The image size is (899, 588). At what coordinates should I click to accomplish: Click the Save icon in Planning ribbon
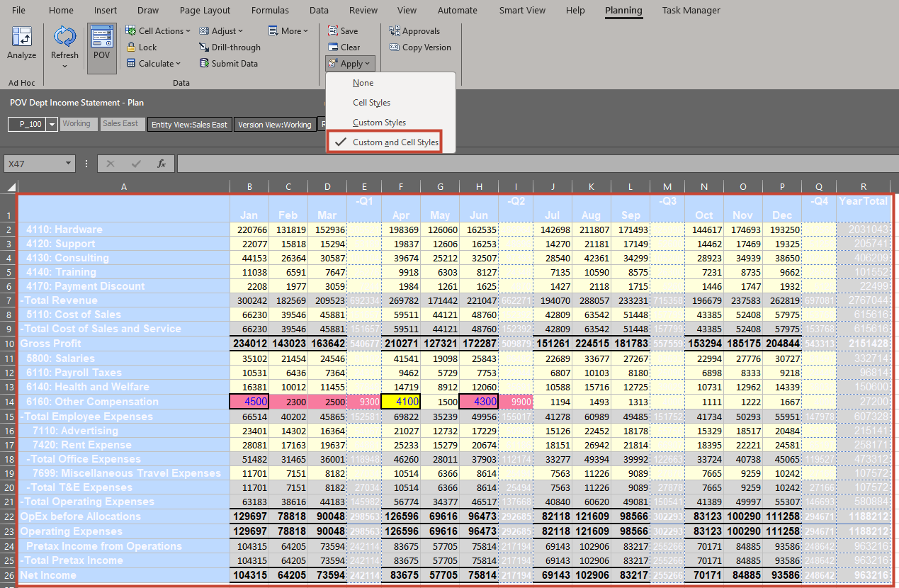click(332, 31)
